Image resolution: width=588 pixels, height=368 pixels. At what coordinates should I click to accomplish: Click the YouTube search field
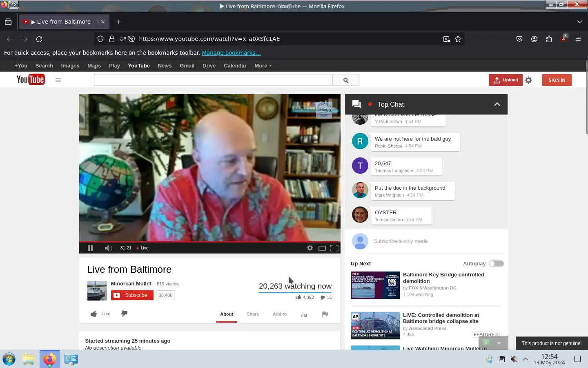pyautogui.click(x=213, y=80)
